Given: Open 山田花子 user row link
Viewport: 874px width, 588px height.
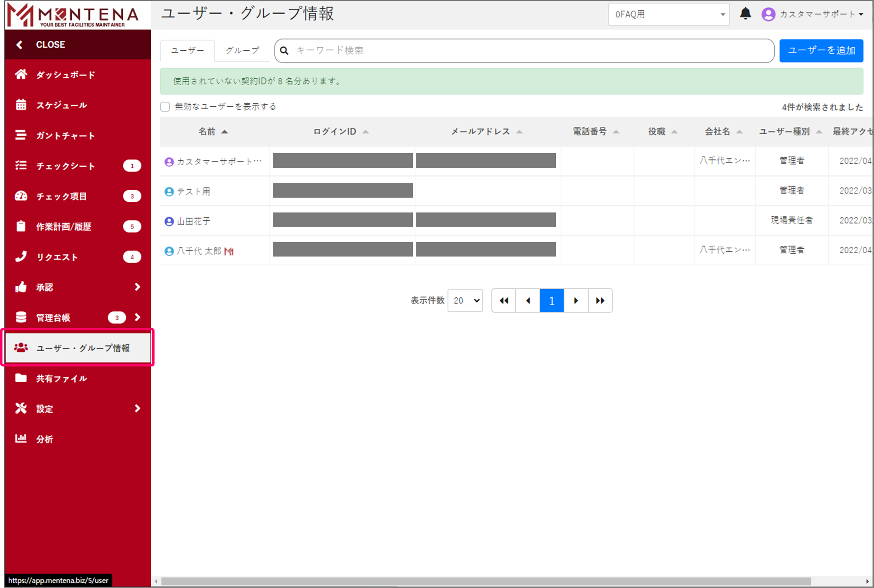Looking at the screenshot, I should pyautogui.click(x=194, y=222).
